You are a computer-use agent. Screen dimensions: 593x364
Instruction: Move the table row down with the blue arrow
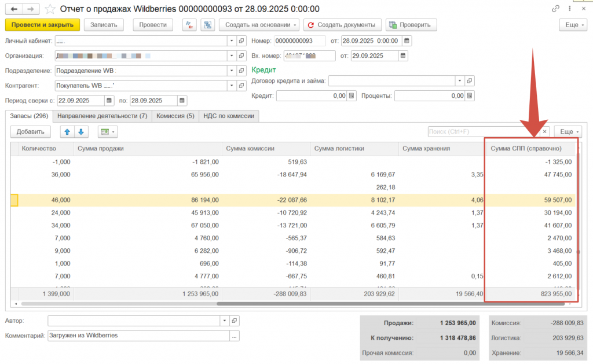tap(81, 132)
